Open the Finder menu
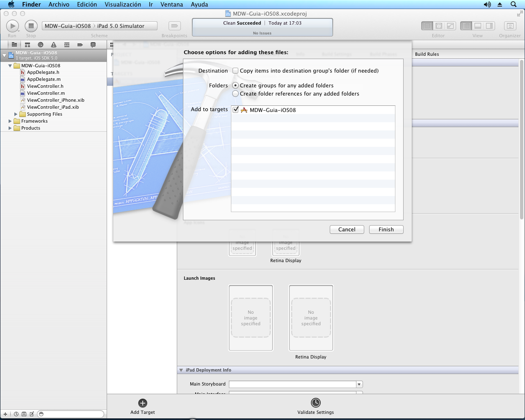Viewport: 525px width, 420px height. 32,5
